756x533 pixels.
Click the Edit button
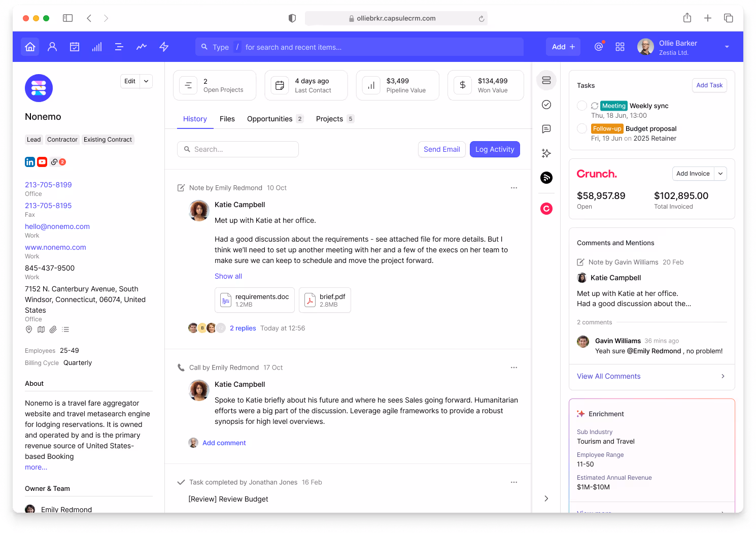tap(130, 81)
